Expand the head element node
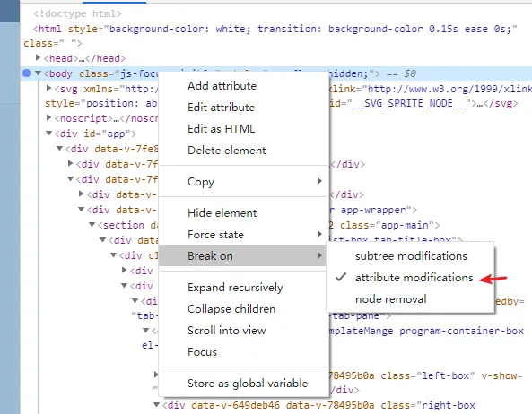The width and height of the screenshot is (532, 414). [x=39, y=58]
